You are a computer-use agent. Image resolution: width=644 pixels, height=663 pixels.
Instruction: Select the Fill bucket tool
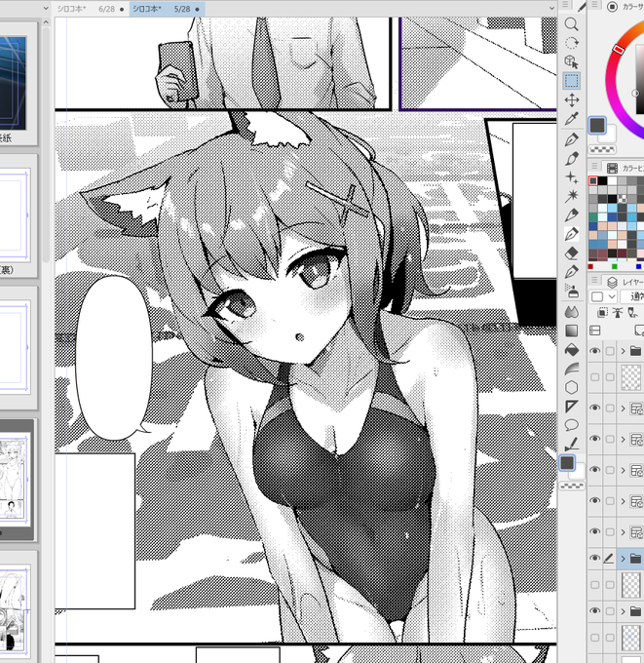point(571,350)
